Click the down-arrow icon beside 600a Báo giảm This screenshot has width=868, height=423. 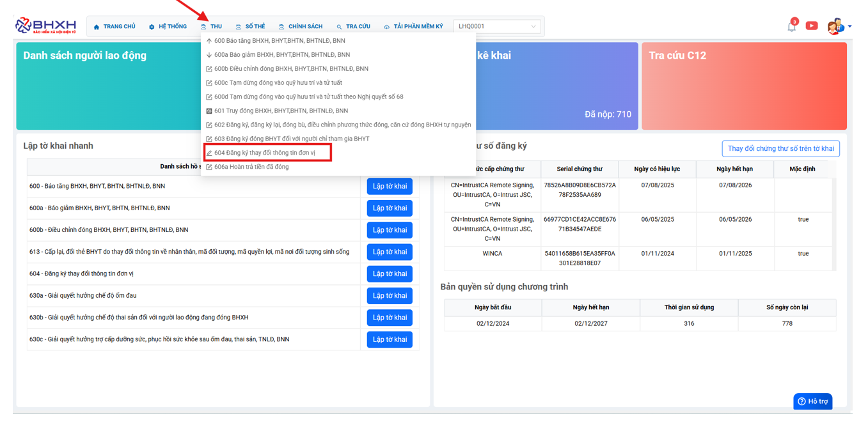[209, 55]
